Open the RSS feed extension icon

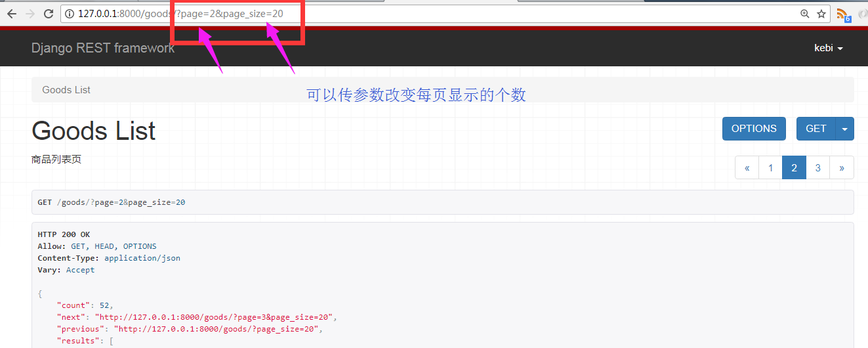click(x=843, y=14)
